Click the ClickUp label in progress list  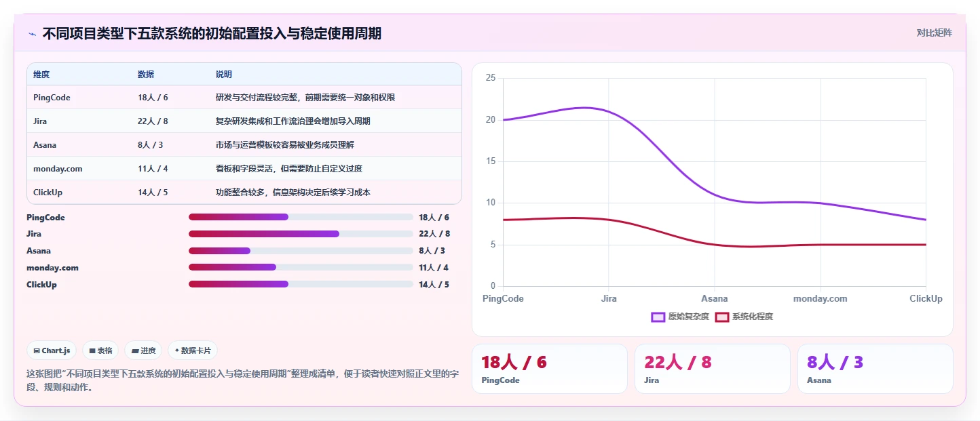click(x=41, y=285)
